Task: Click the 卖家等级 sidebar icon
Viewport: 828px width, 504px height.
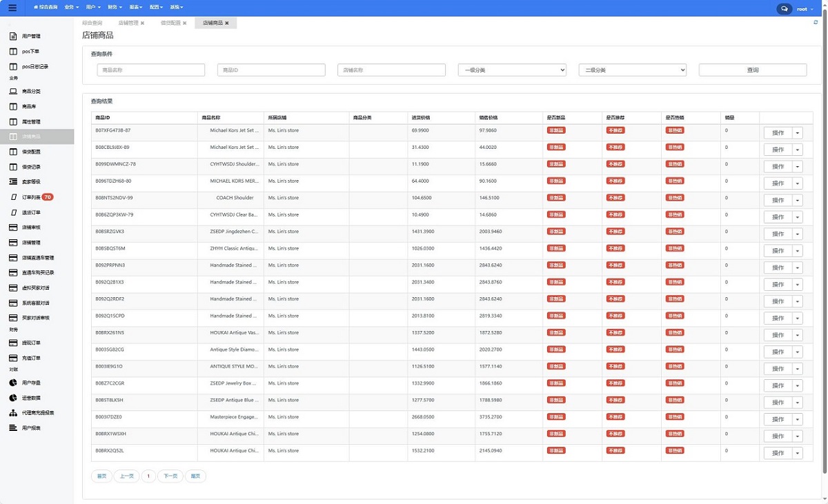Action: click(13, 182)
